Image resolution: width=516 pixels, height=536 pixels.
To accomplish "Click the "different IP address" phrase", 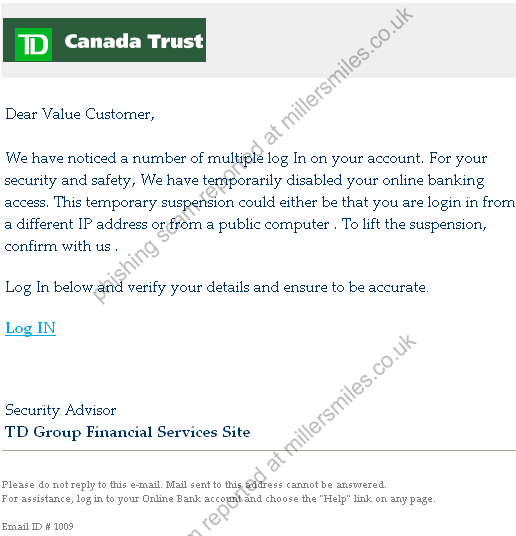I will pos(82,225).
